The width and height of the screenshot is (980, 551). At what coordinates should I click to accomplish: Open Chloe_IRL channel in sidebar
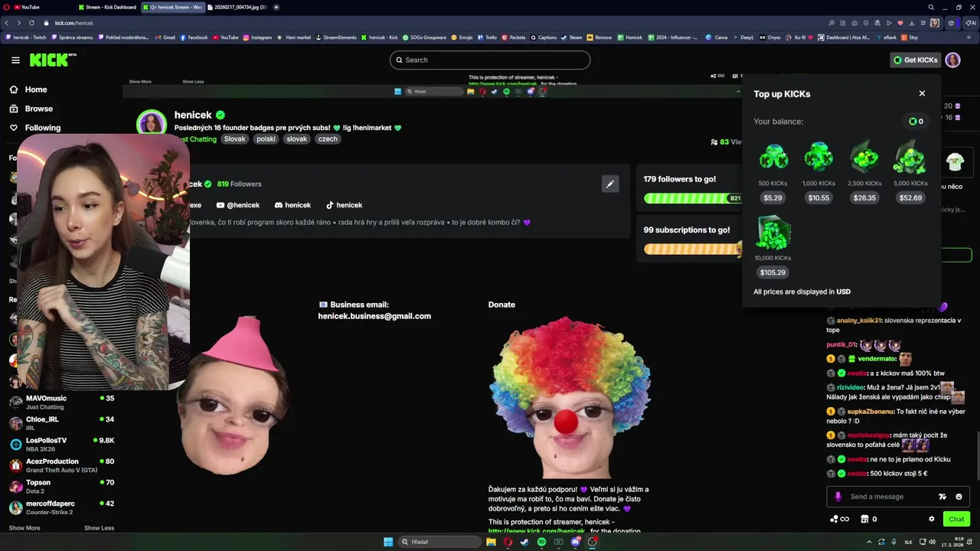[x=63, y=423]
